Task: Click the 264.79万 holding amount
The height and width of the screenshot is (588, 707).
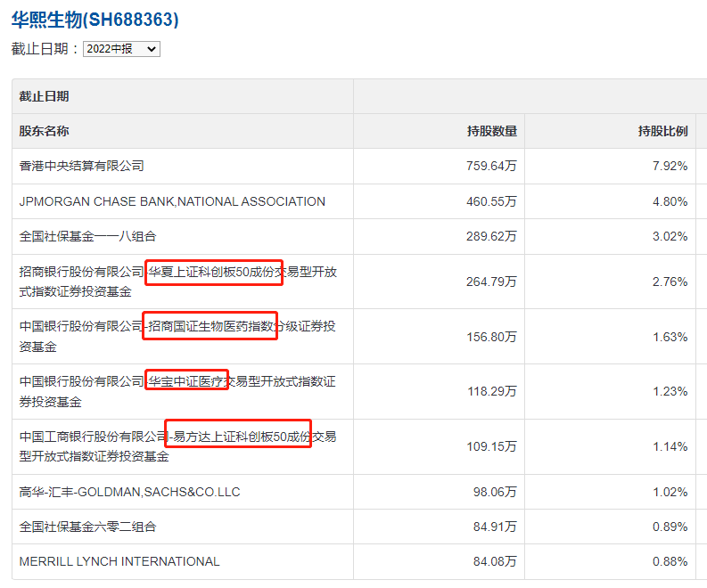Action: 491,282
